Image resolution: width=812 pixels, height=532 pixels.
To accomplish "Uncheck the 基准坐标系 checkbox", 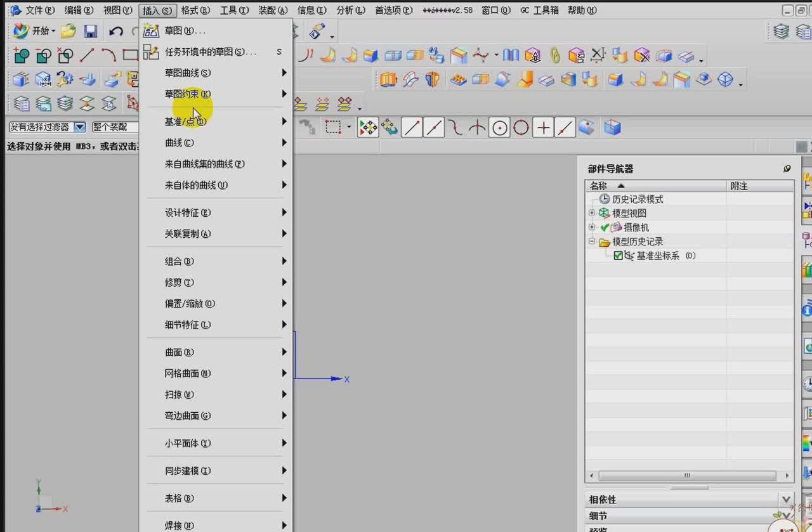I will [619, 256].
